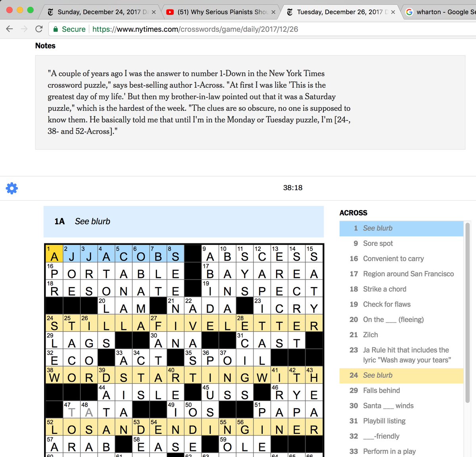Screen dimensions: 476x457
Task: Click the nytimes.com URL in address bar
Action: pos(195,29)
